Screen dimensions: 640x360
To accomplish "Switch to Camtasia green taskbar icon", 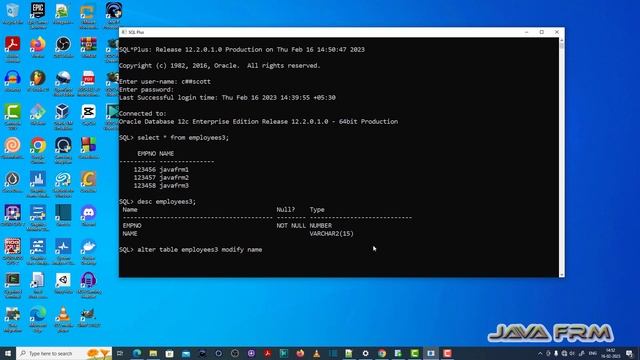I will (415, 353).
